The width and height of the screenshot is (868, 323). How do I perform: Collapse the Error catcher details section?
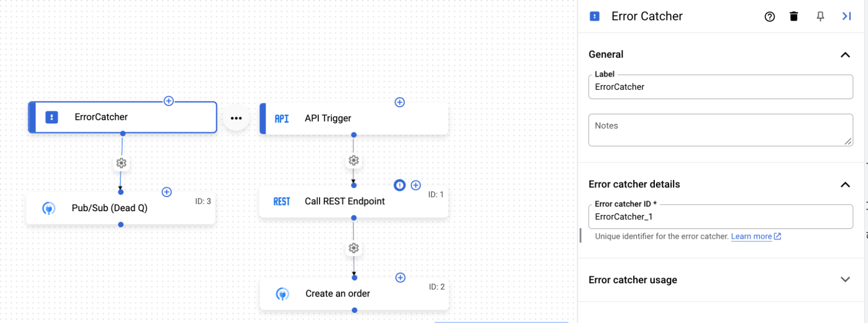pyautogui.click(x=845, y=184)
